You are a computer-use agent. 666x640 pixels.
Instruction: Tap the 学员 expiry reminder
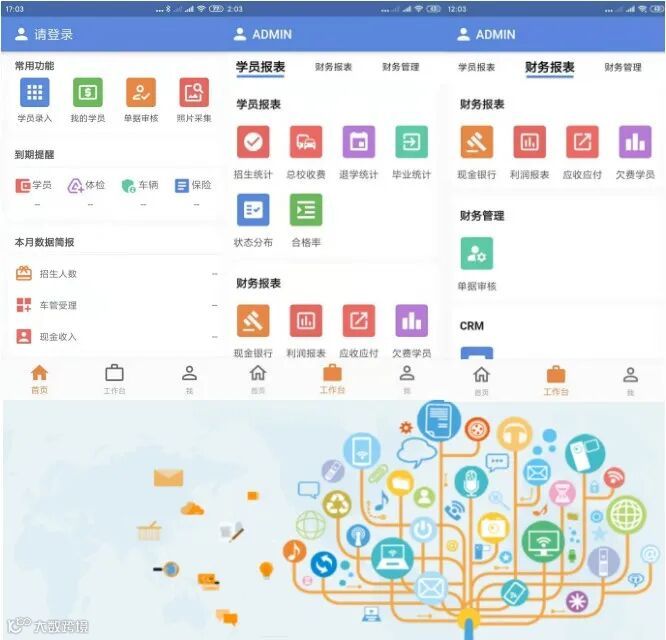point(34,186)
